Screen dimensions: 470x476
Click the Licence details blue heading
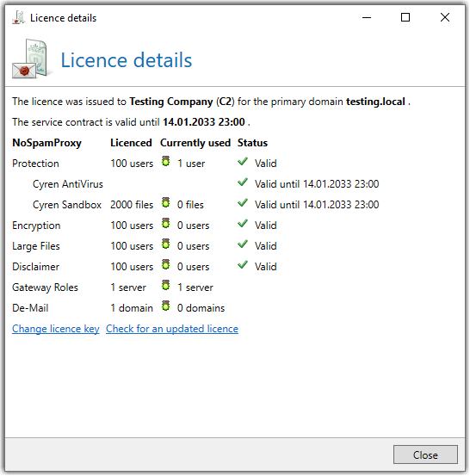click(x=127, y=60)
